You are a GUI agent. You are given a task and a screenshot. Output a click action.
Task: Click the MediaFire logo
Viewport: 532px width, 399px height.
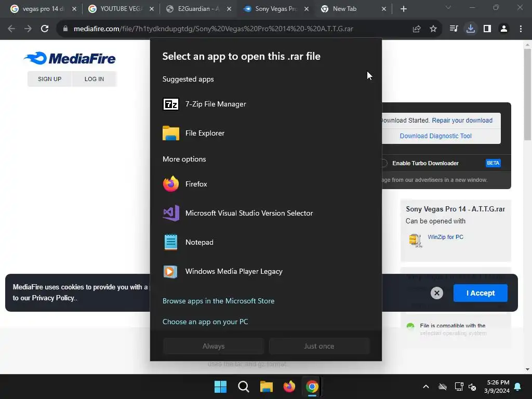point(70,58)
